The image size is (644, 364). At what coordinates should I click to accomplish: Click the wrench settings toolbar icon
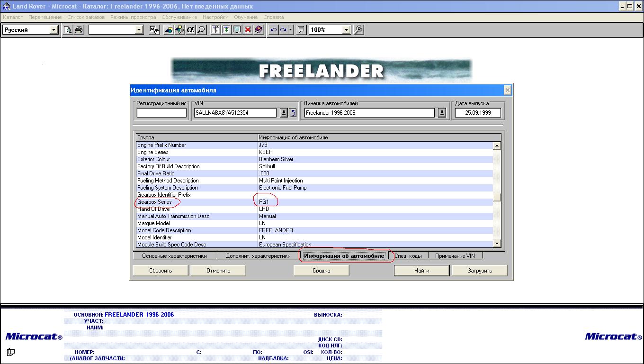358,30
